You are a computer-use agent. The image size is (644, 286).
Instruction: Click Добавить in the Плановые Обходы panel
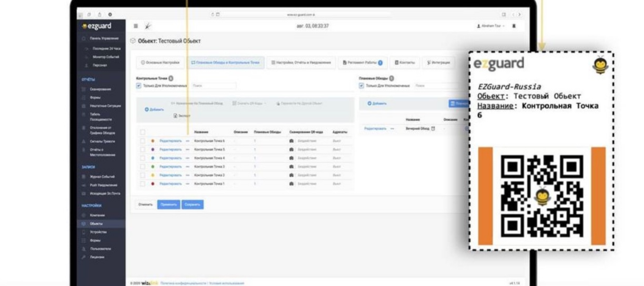click(377, 103)
